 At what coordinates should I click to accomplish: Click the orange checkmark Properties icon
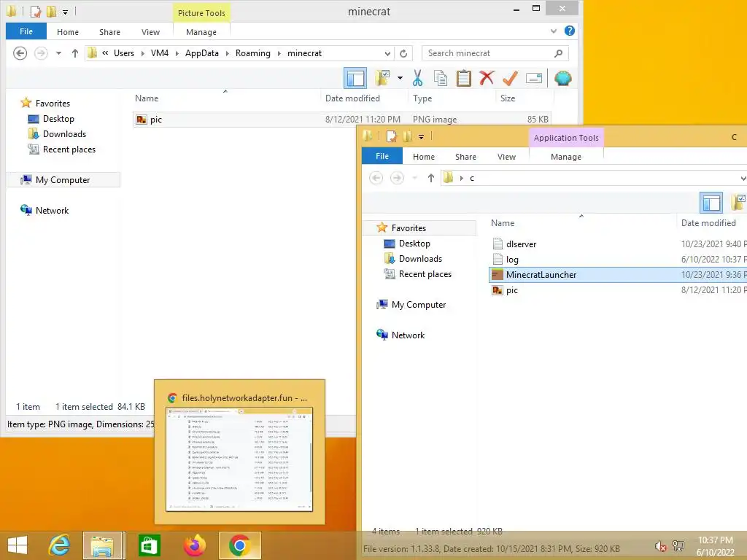pos(510,78)
